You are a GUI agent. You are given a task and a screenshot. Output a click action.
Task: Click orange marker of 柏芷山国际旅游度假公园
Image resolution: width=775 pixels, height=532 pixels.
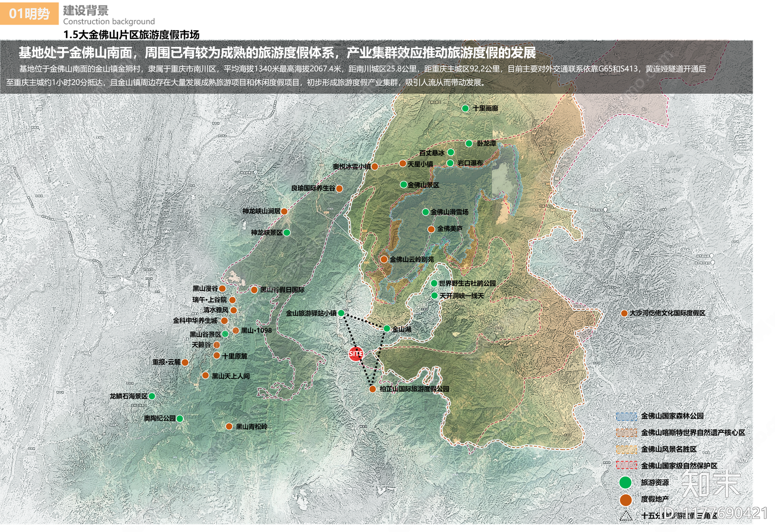[x=372, y=389]
